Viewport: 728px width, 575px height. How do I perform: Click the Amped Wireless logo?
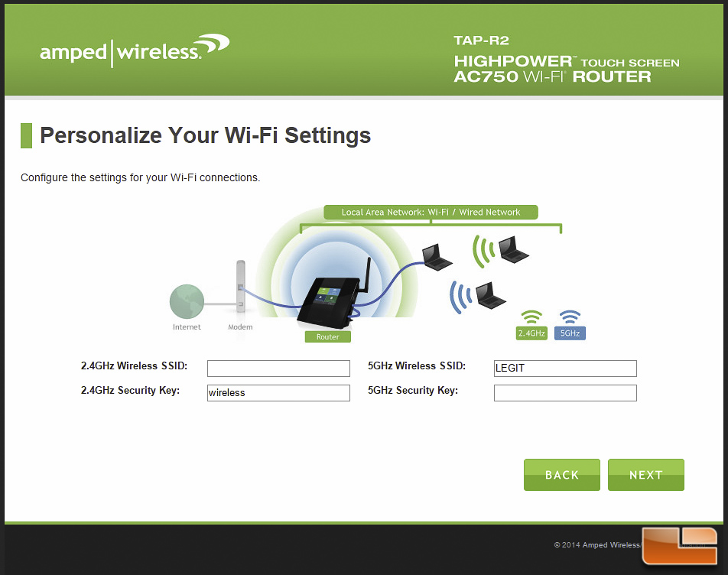tap(134, 50)
